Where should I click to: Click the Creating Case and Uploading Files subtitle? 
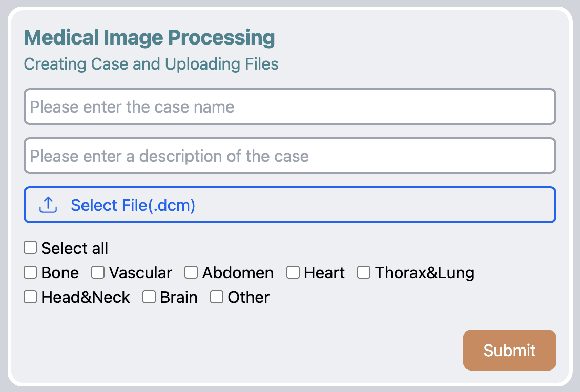pyautogui.click(x=151, y=64)
